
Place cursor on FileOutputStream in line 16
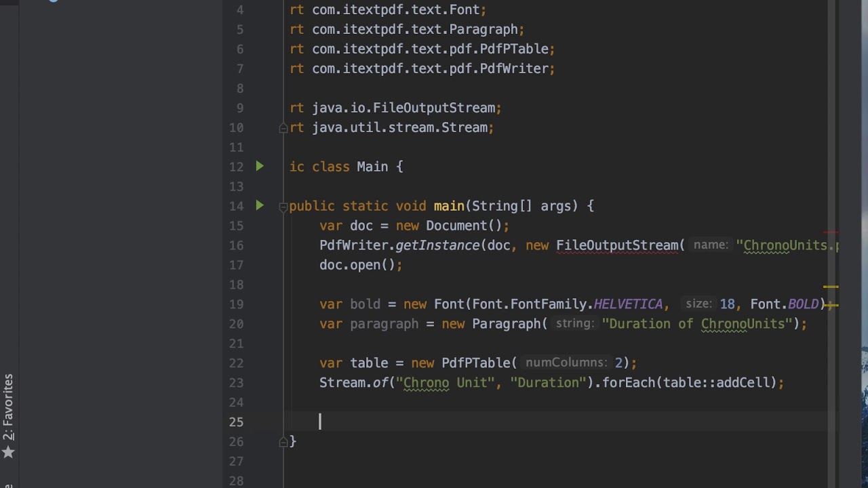[616, 245]
